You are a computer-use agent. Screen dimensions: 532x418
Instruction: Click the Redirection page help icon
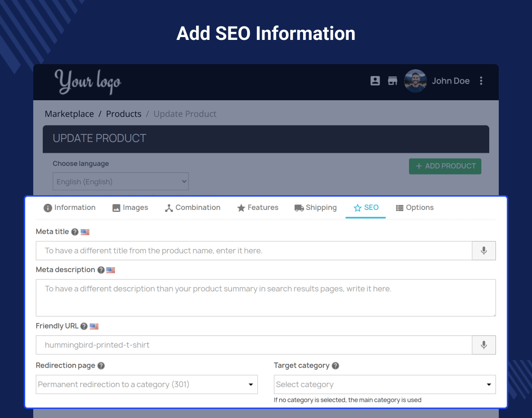(x=101, y=366)
